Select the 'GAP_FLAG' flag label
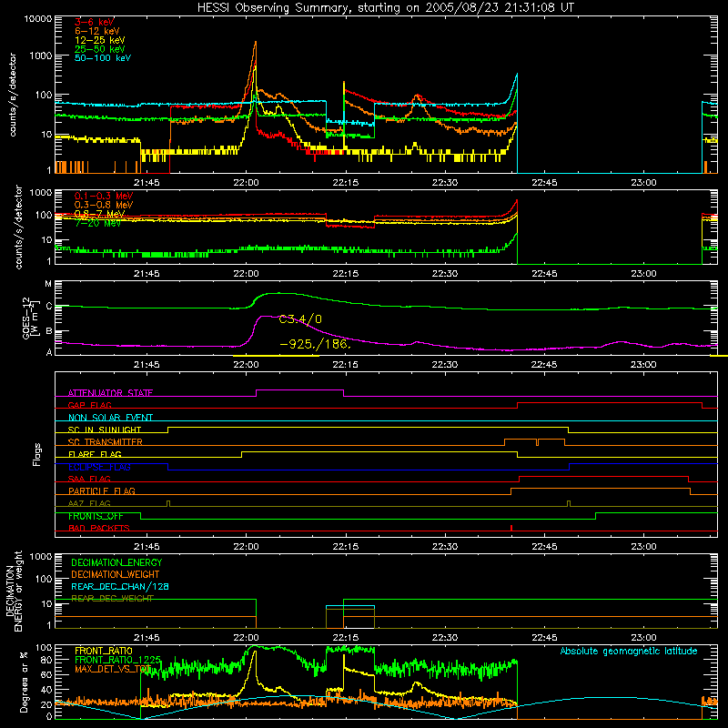 89,405
